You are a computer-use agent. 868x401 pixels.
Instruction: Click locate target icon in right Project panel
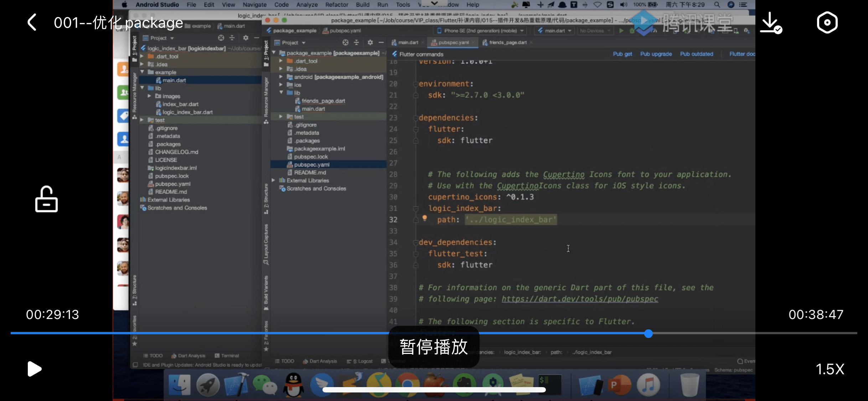[345, 42]
